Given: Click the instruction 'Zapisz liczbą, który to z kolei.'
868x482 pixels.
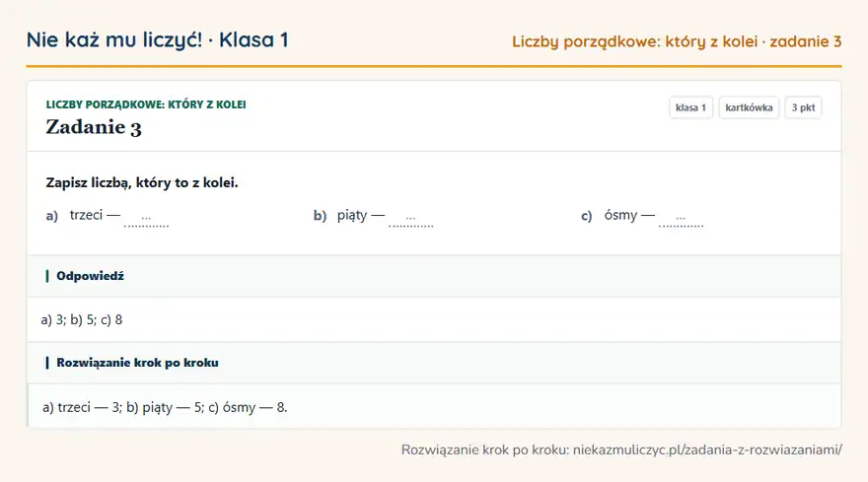Looking at the screenshot, I should (x=142, y=182).
